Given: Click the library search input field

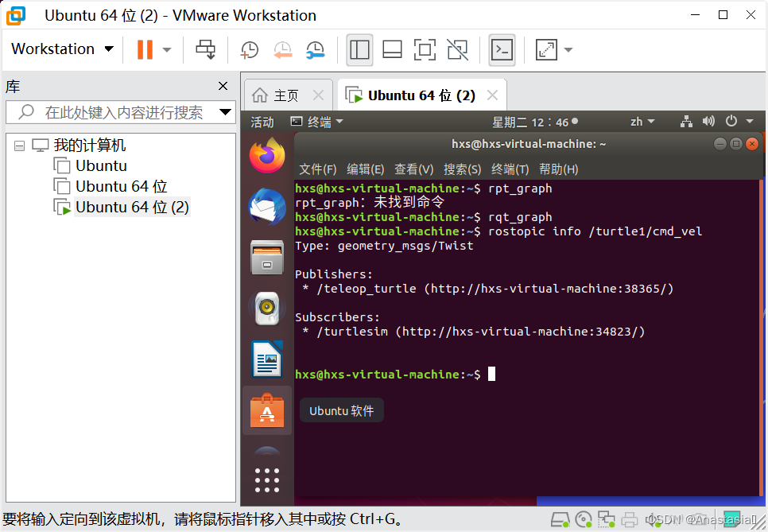Looking at the screenshot, I should click(119, 112).
